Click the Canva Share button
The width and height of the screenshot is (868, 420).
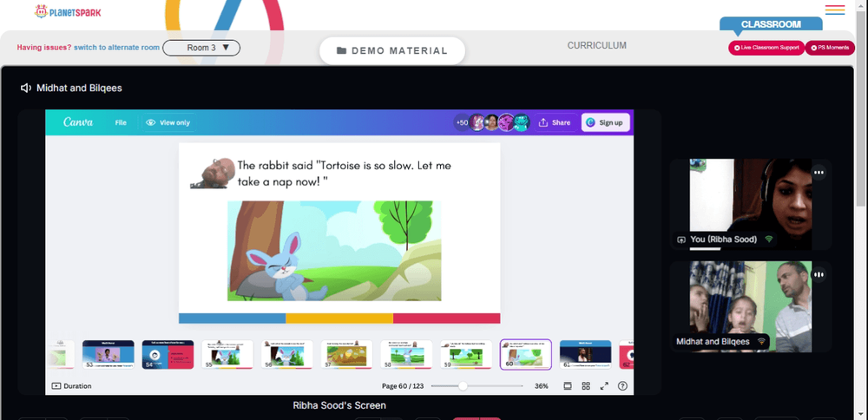pos(555,122)
